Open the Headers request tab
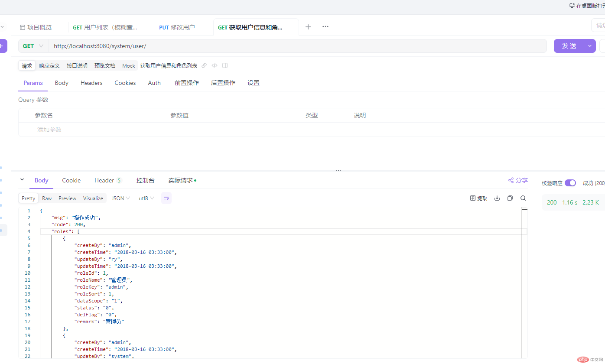 click(x=91, y=83)
